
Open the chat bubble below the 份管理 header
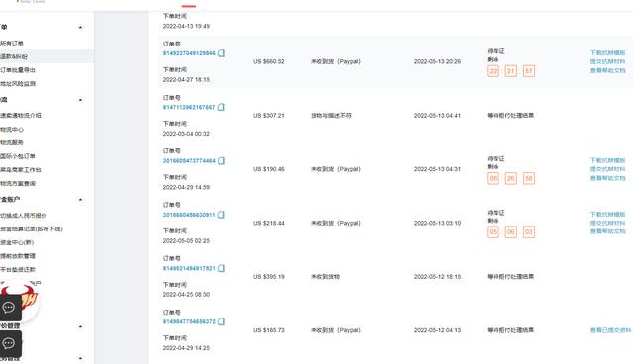point(10,344)
